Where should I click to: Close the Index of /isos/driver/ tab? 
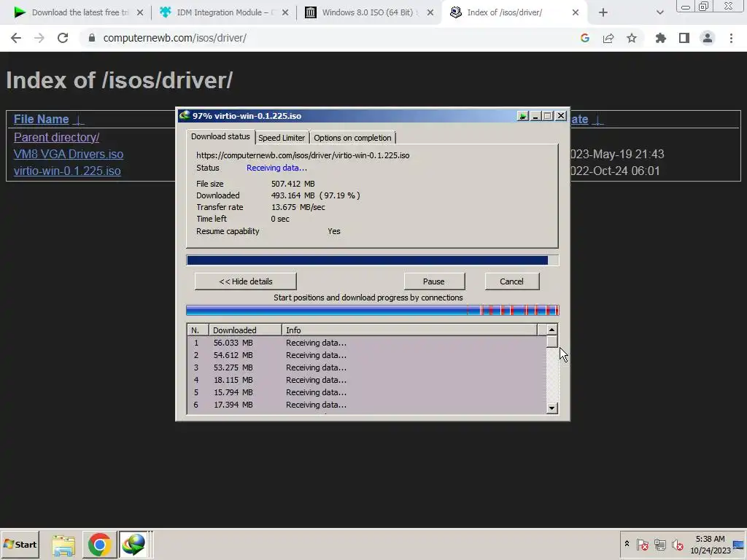pos(576,13)
